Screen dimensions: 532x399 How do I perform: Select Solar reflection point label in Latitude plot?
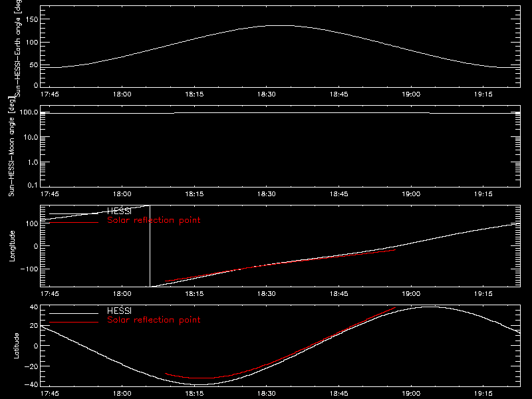pyautogui.click(x=154, y=320)
